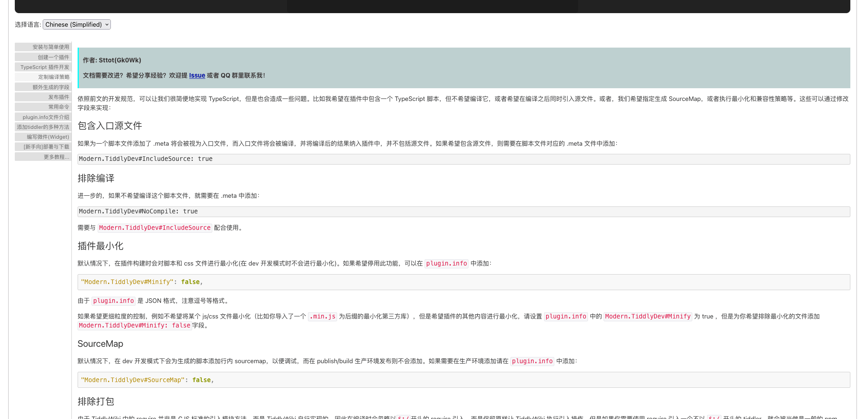This screenshot has height=419, width=868.
Task: Click the 选择语言 label
Action: pos(28,25)
